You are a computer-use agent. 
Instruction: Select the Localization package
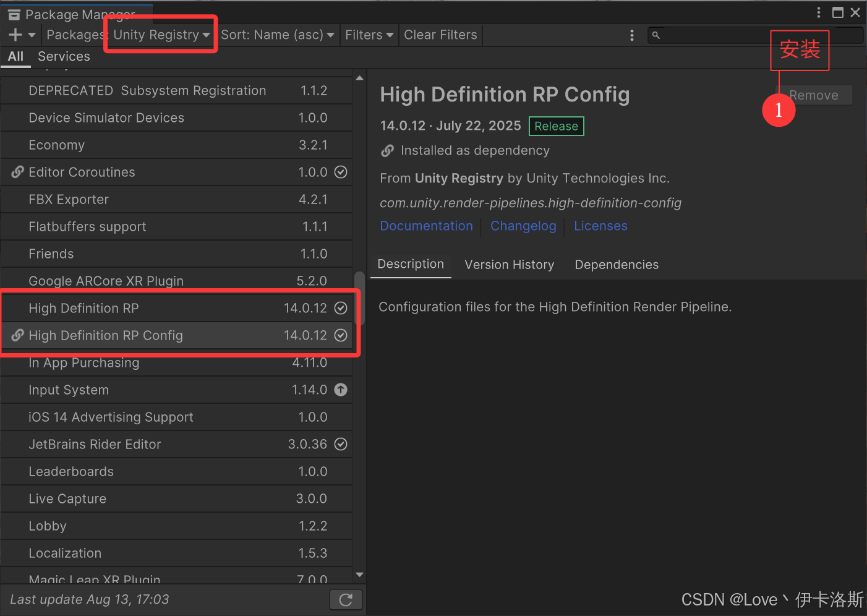(176, 553)
